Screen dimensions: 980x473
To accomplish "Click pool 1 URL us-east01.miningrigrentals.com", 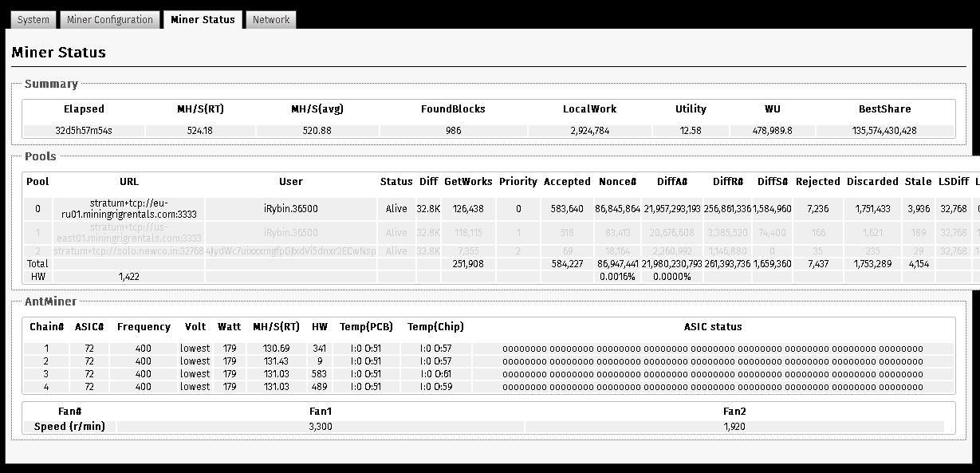I will (129, 233).
